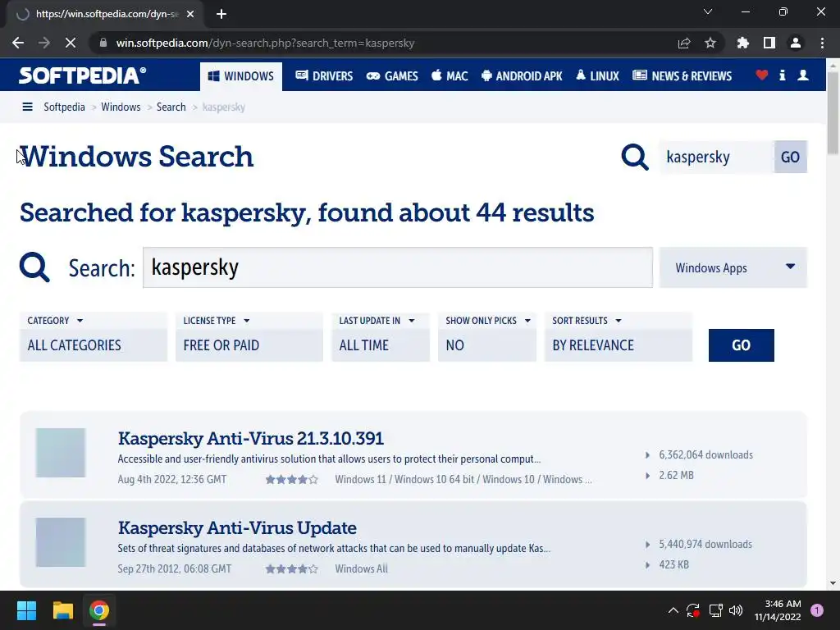This screenshot has width=840, height=630.
Task: Click the page vertical scrollbar
Action: (833, 112)
